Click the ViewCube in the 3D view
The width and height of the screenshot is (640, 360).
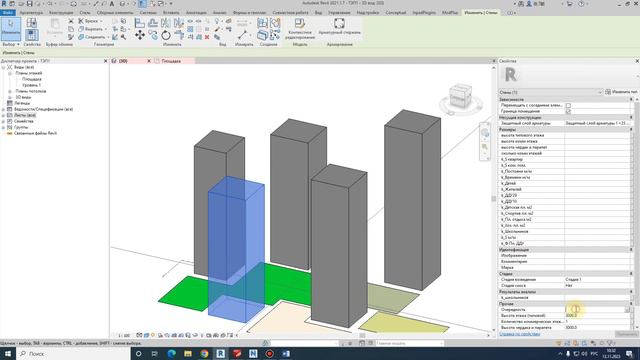(x=460, y=96)
